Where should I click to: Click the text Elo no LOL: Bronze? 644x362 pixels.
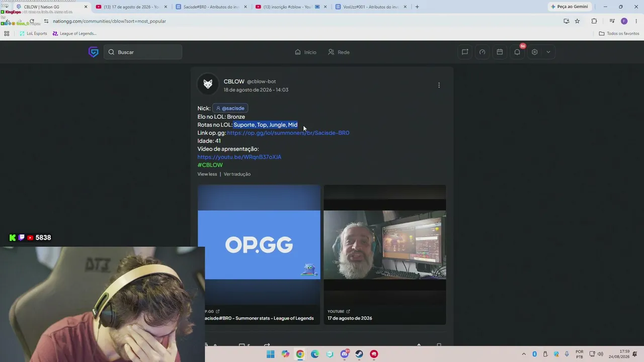pyautogui.click(x=221, y=117)
